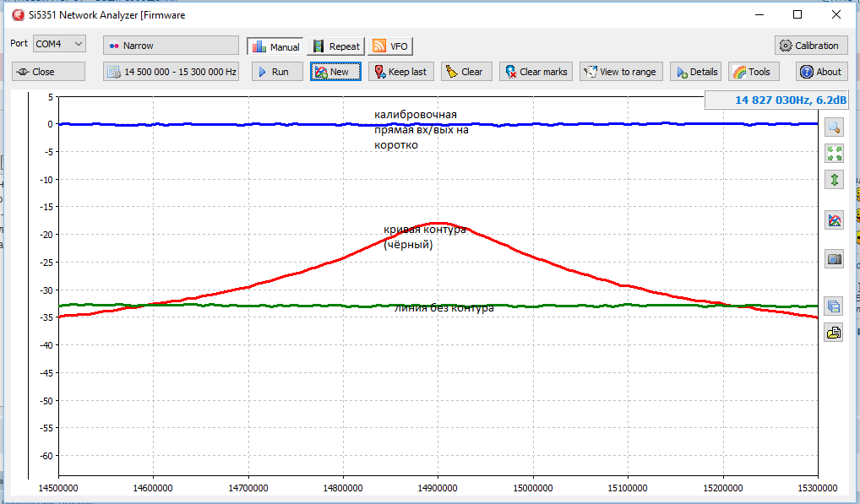Start the sweep with Run
860x504 pixels.
point(277,72)
